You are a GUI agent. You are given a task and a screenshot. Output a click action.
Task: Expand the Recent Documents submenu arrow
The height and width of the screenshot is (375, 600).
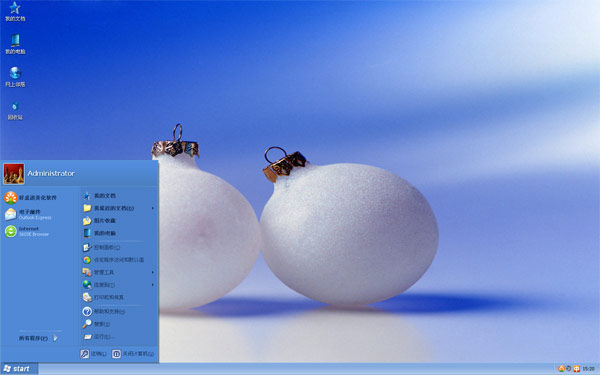[153, 208]
